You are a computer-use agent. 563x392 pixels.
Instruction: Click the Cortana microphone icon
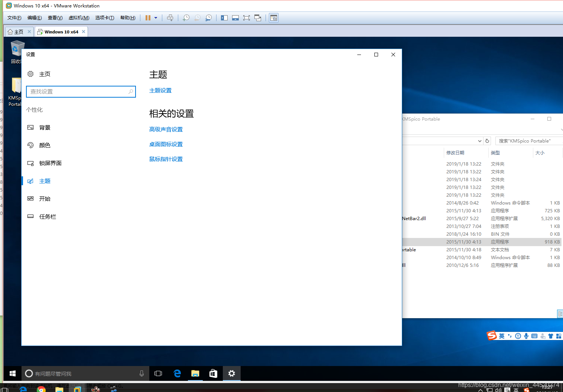[141, 373]
